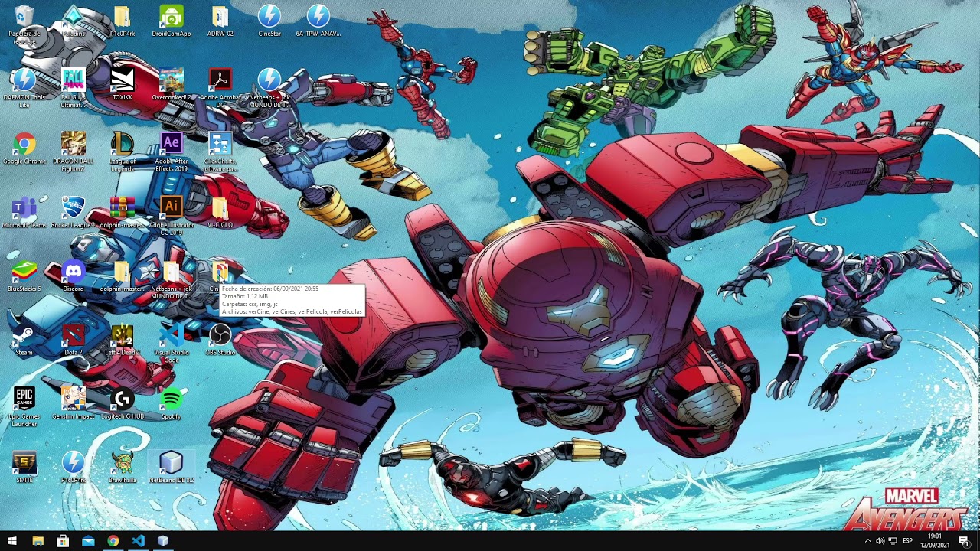The width and height of the screenshot is (980, 551).
Task: Open File Explorer from the taskbar
Action: coord(38,541)
